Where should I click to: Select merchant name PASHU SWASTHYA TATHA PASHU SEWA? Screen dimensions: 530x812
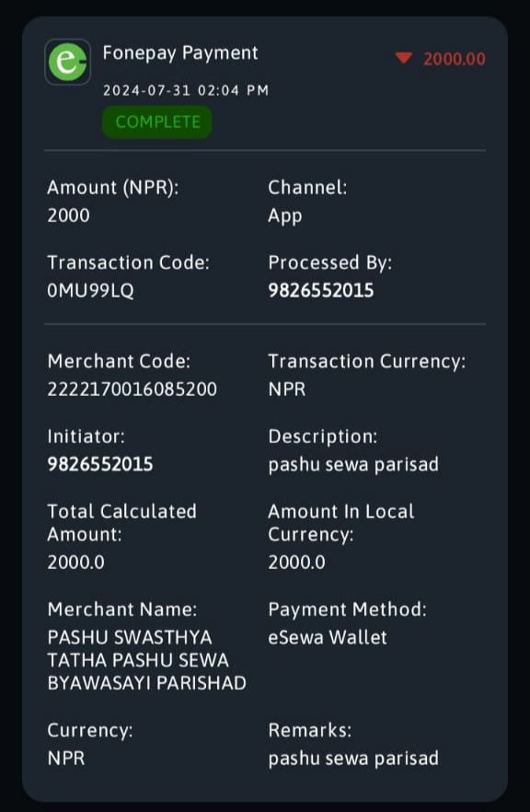(147, 660)
